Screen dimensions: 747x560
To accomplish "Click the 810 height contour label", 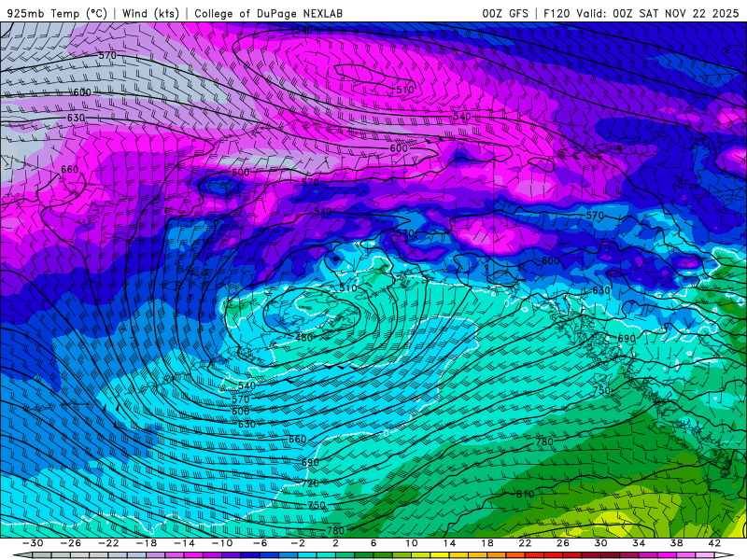I will [526, 495].
